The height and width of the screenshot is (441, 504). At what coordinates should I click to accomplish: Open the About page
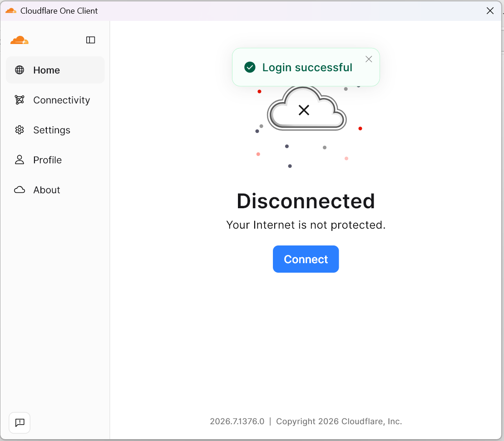55,190
